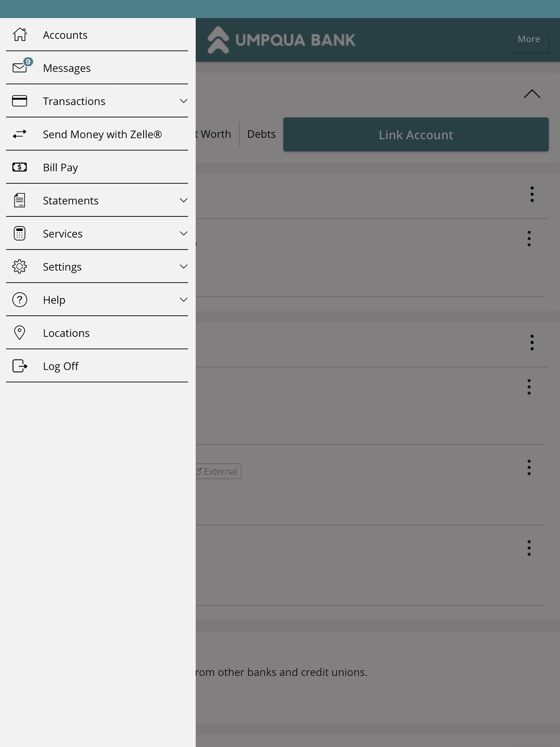This screenshot has width=560, height=747.
Task: Click Settings label in menu
Action: (x=62, y=267)
